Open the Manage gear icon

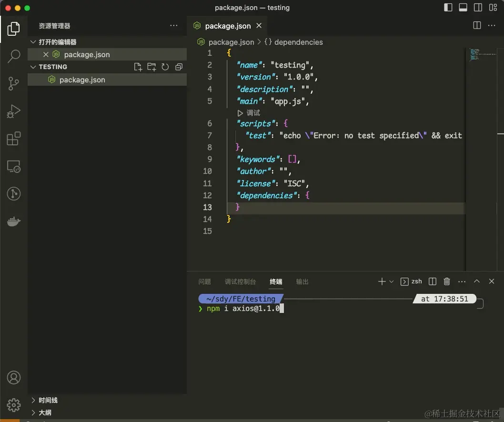[13, 405]
